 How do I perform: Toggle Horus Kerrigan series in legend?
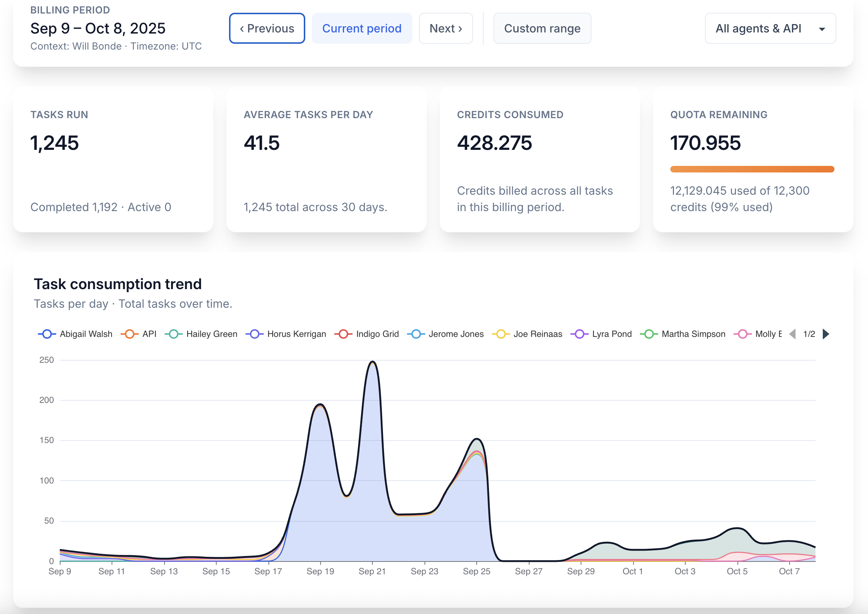coord(286,334)
